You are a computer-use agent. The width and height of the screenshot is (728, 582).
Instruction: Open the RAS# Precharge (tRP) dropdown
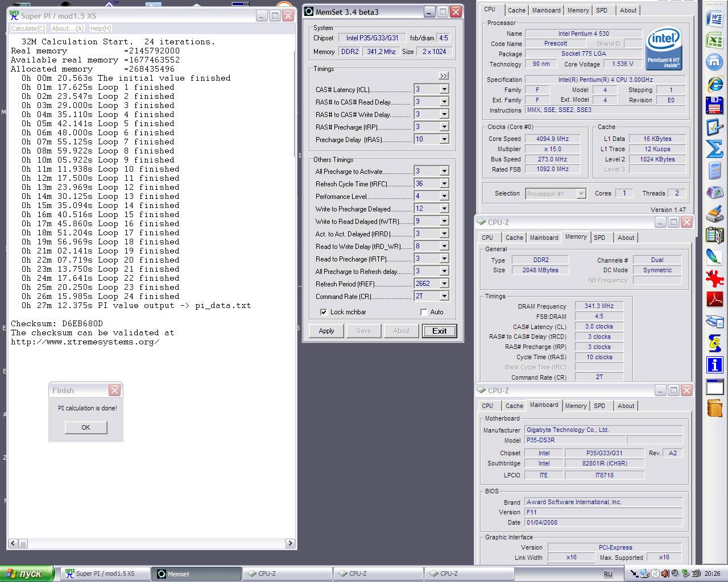tap(444, 127)
